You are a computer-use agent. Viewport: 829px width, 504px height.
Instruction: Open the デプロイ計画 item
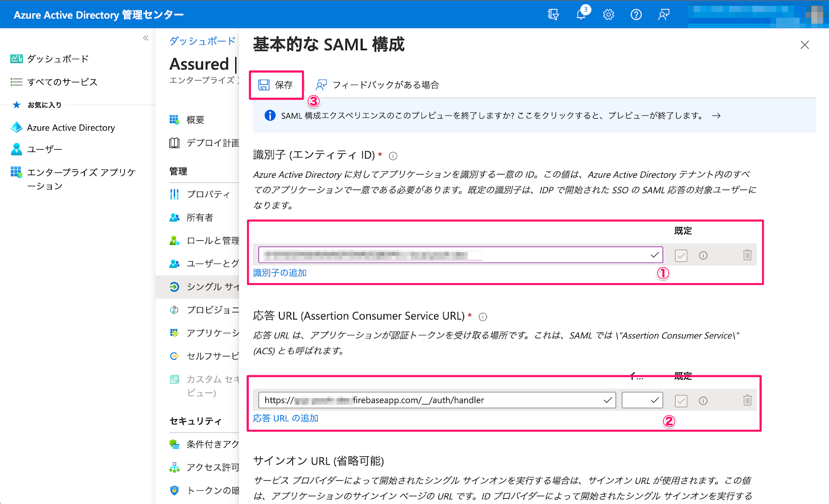(x=204, y=142)
